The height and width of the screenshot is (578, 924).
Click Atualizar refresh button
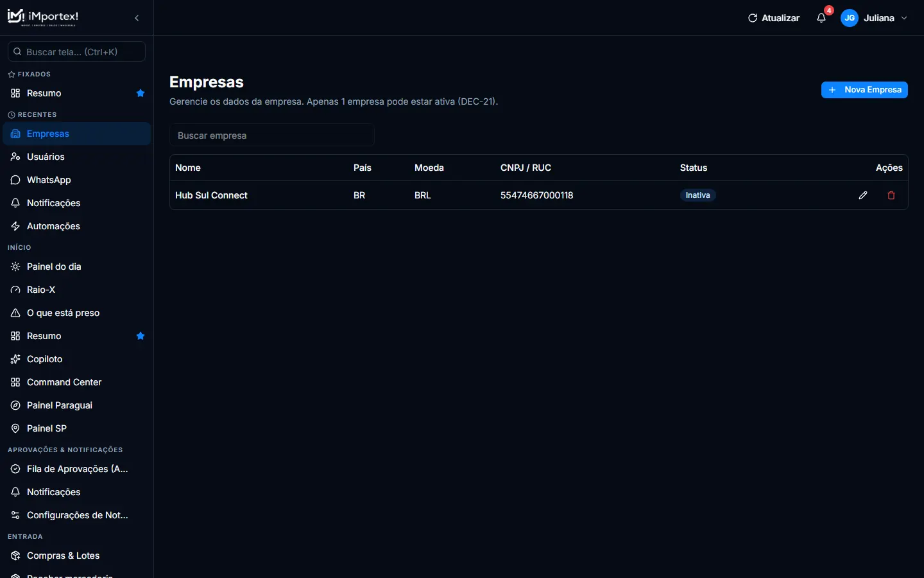tap(774, 18)
